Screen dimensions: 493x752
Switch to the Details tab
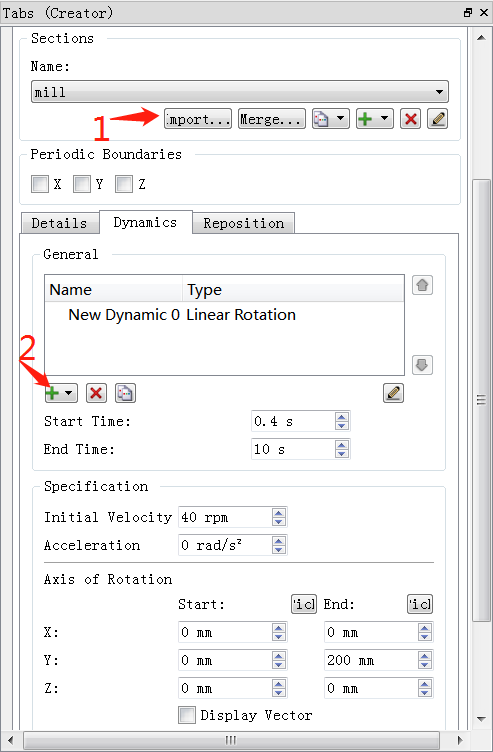point(59,223)
